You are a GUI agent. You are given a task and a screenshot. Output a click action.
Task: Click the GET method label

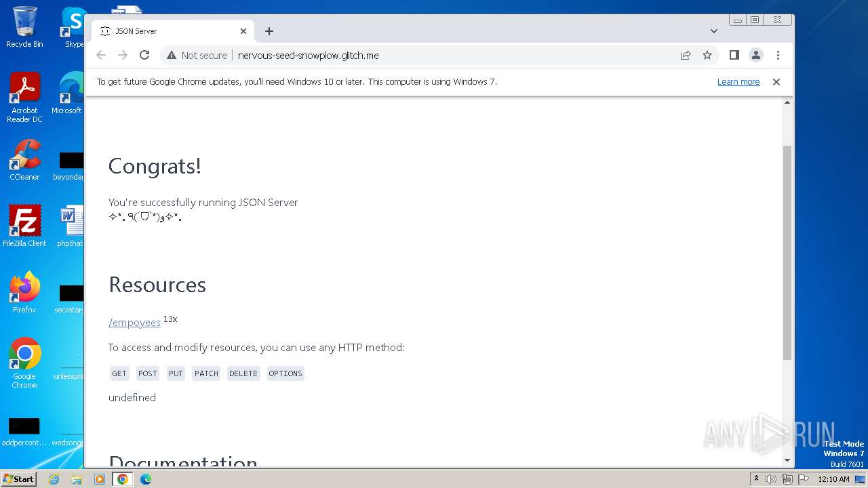(x=119, y=373)
